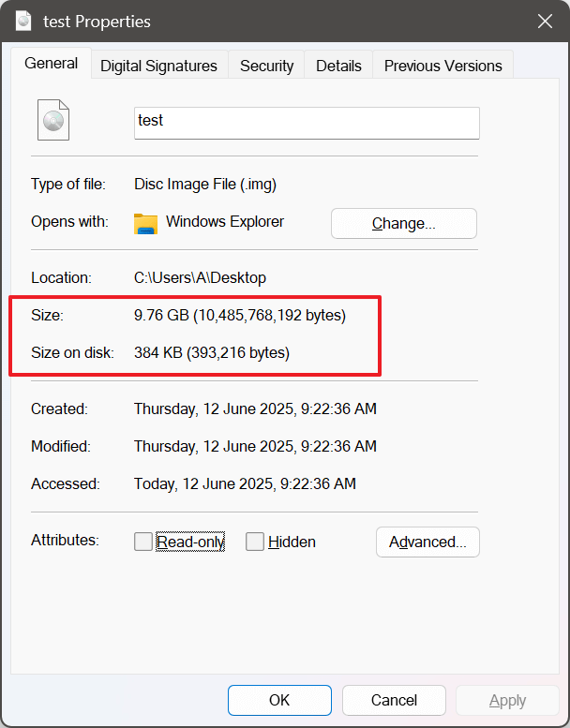Click the disc image icon in title bar
The height and width of the screenshot is (728, 570).
(23, 21)
